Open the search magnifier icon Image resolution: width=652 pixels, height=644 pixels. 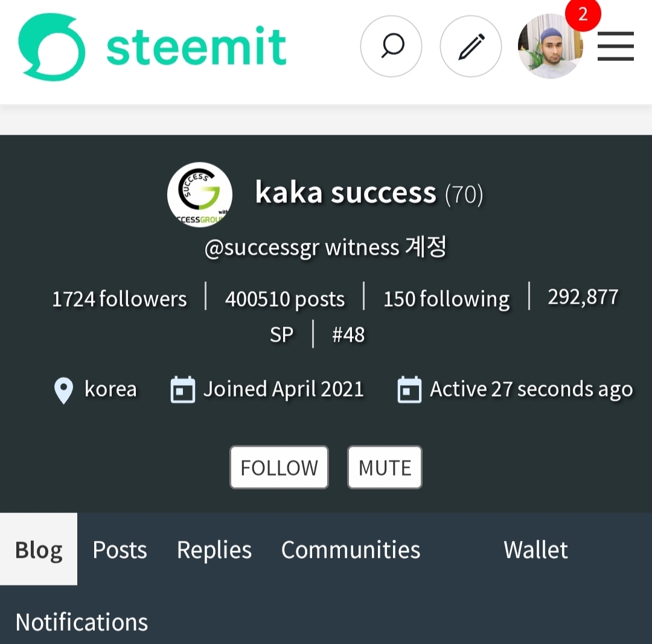pyautogui.click(x=391, y=46)
